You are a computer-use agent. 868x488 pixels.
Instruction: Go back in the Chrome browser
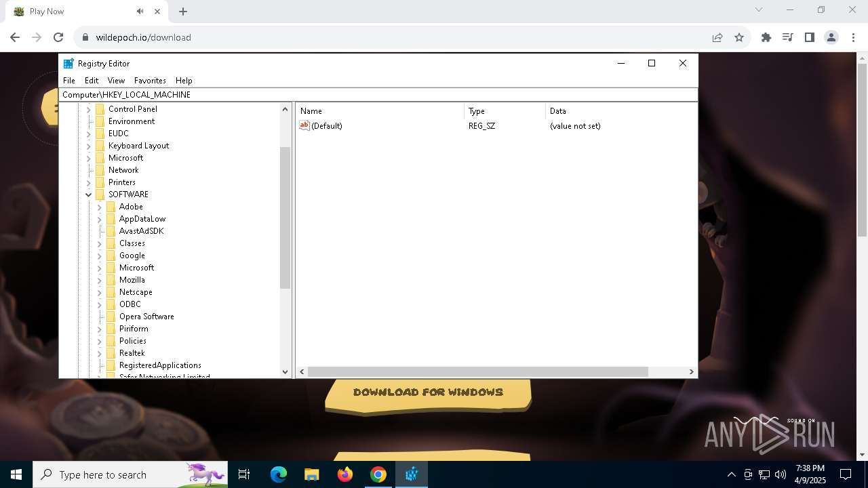15,37
